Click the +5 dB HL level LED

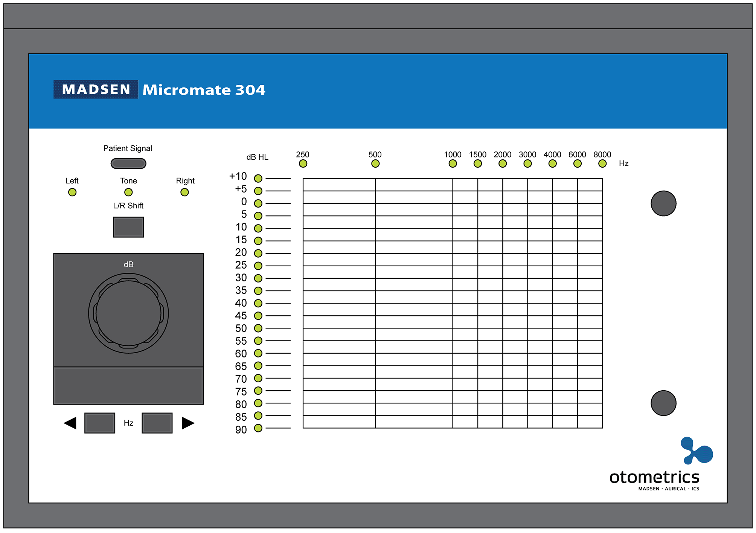pos(258,191)
